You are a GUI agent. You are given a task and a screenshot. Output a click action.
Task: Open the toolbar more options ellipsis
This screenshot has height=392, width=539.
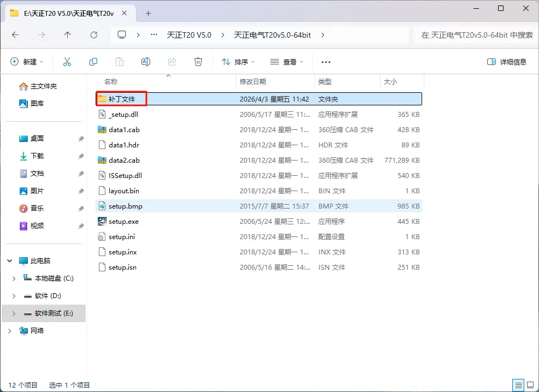click(326, 62)
